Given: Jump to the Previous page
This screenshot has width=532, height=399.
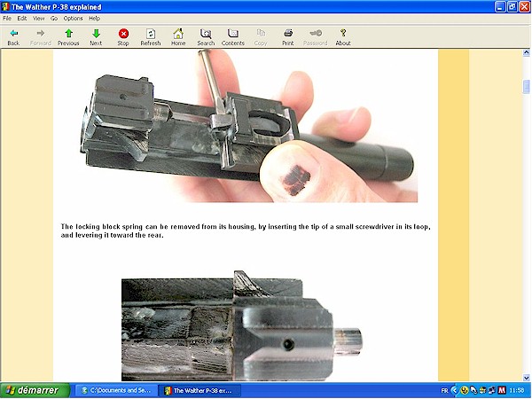Looking at the screenshot, I should (68, 36).
